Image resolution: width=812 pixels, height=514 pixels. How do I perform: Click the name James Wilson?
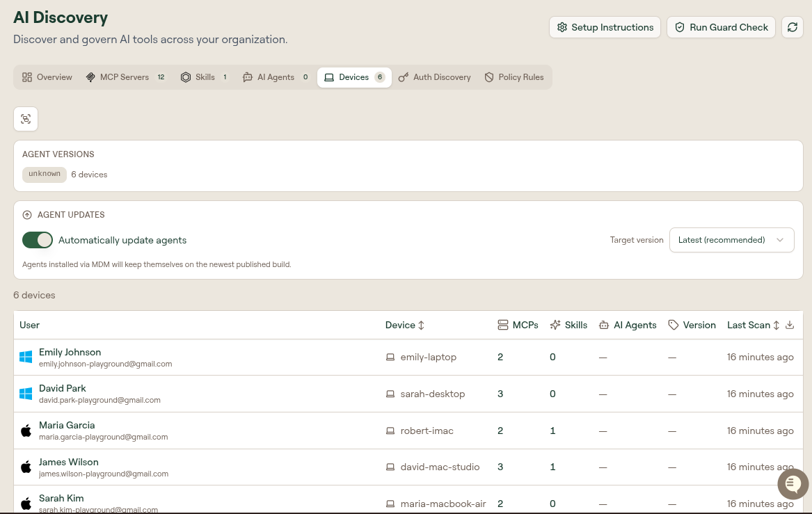click(x=68, y=462)
